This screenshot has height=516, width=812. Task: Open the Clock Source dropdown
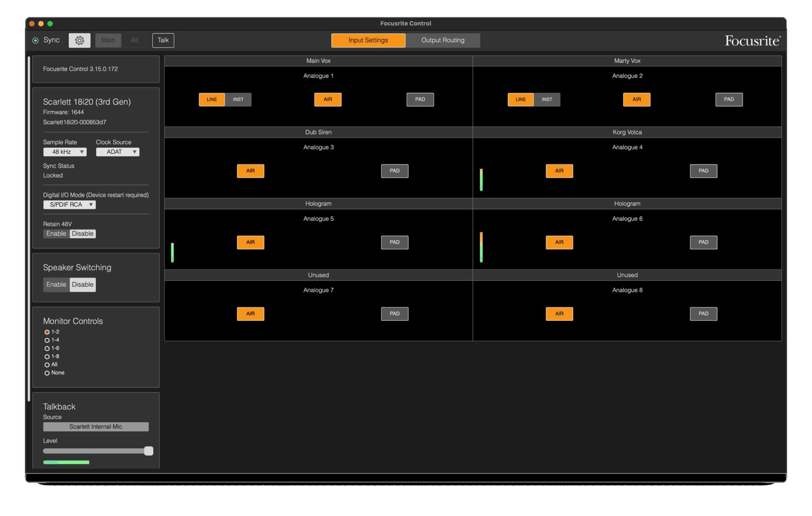tap(117, 152)
